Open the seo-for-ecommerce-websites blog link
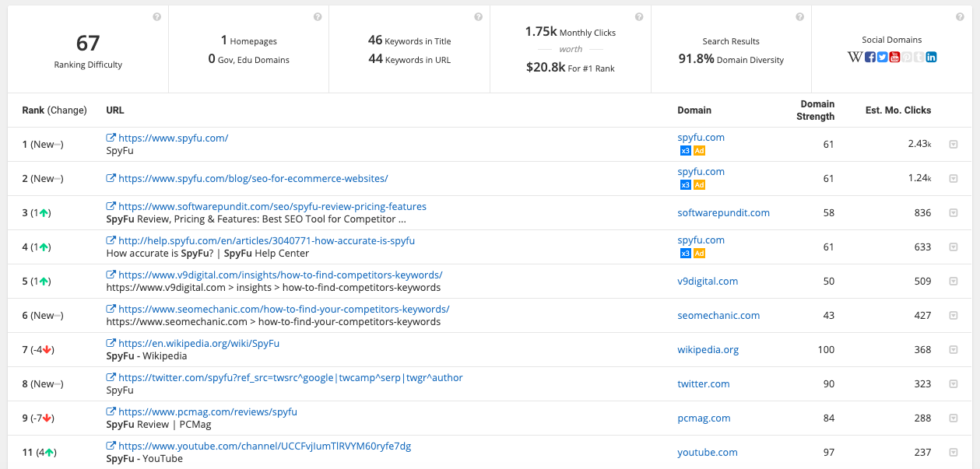This screenshot has height=469, width=980. click(x=253, y=179)
